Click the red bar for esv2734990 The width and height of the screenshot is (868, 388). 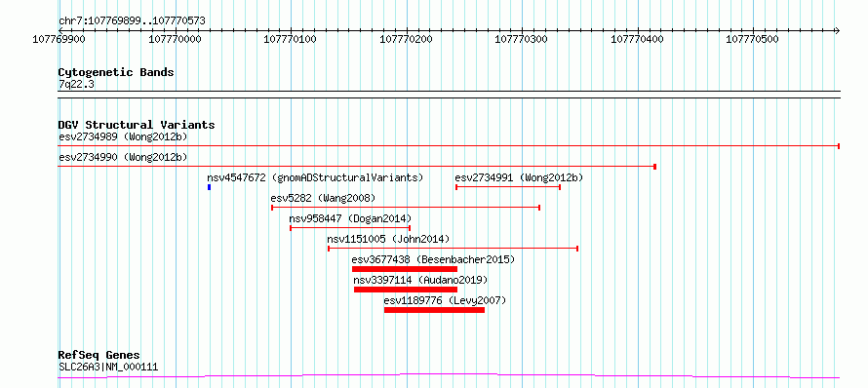coord(357,166)
